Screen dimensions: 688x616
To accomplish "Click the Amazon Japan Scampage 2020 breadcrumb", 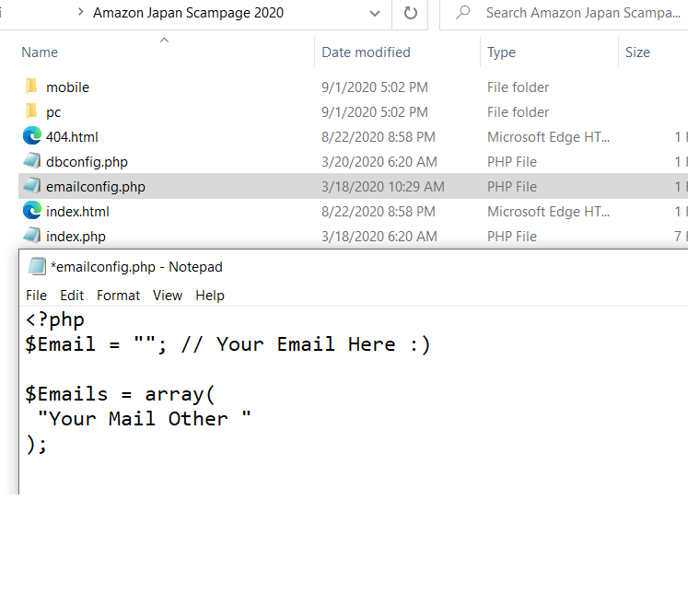I will click(x=188, y=13).
